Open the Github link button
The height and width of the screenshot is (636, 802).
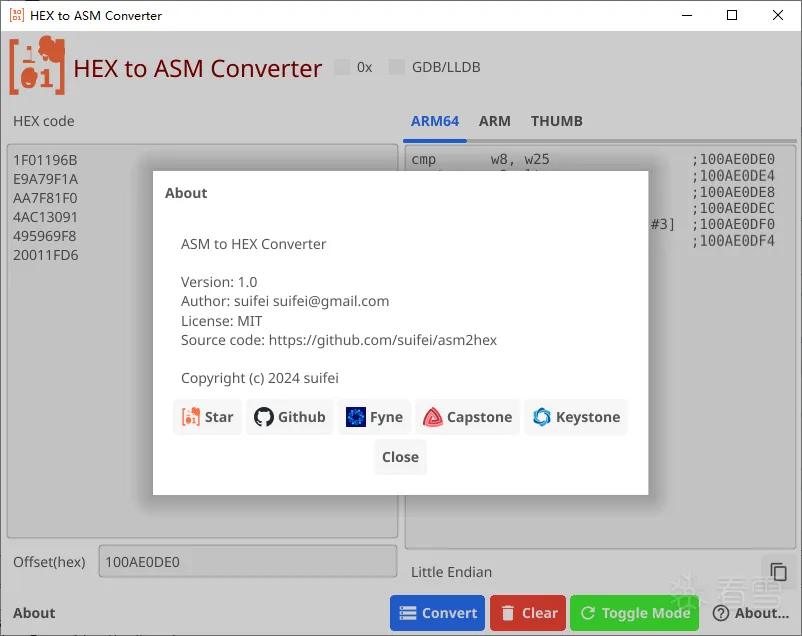[x=290, y=417]
